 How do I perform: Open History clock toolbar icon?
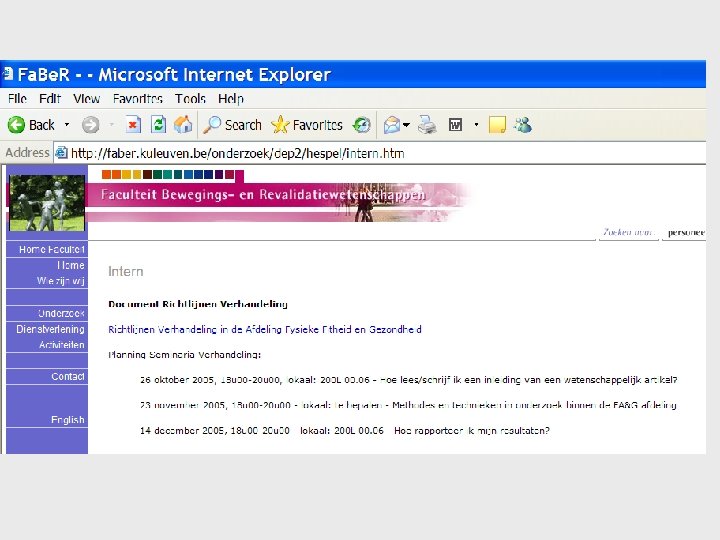pyautogui.click(x=361, y=125)
